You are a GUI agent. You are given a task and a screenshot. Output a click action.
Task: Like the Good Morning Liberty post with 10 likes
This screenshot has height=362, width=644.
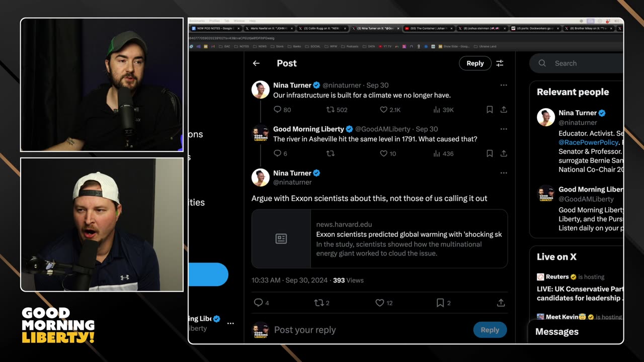point(388,153)
